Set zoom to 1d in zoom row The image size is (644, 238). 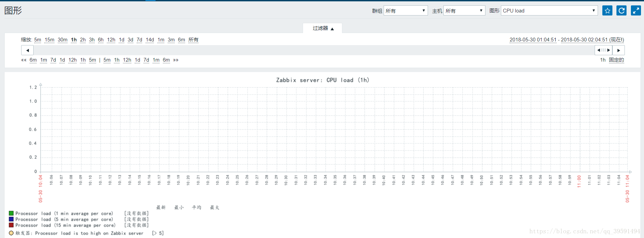122,40
